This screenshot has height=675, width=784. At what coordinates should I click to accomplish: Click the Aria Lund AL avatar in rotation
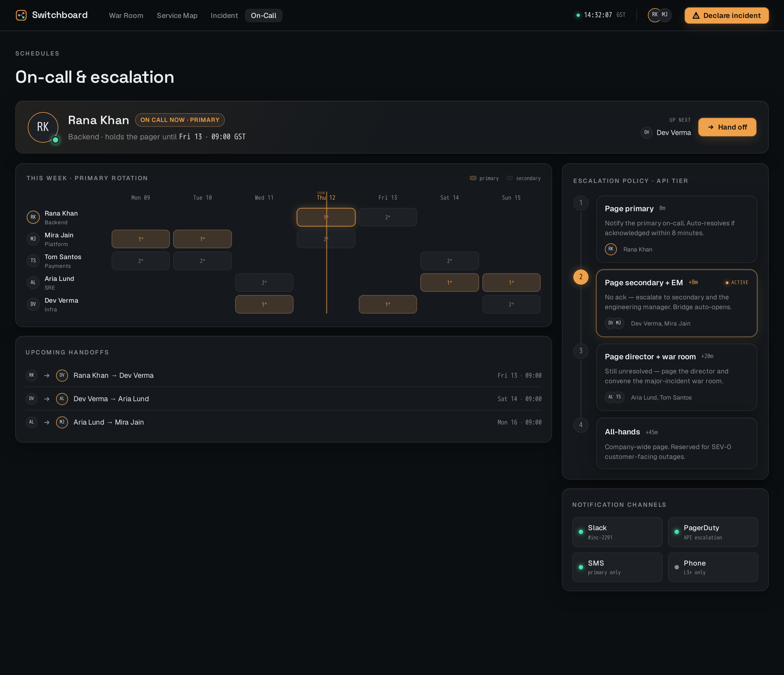coord(33,283)
